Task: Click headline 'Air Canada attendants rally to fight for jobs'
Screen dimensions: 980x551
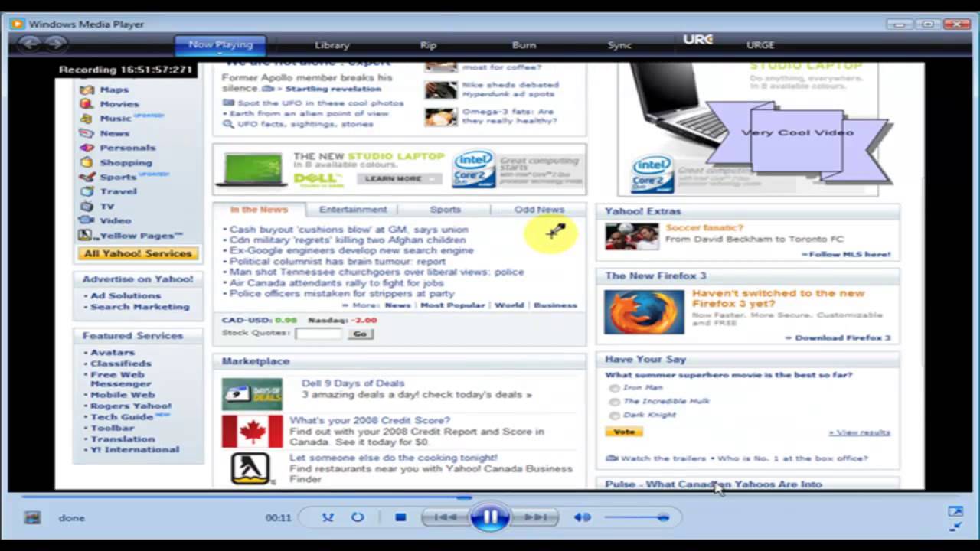Action: [336, 282]
